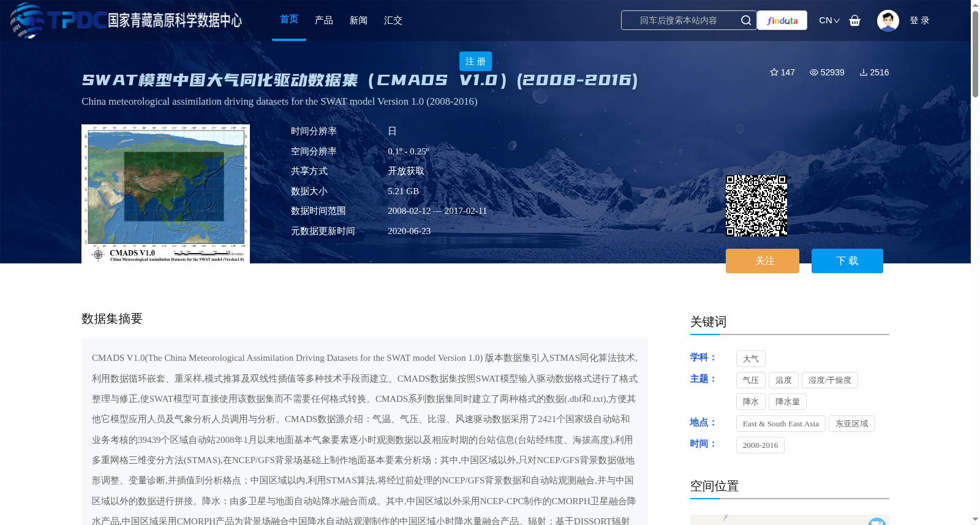Click the English dataset subtitle
The height and width of the screenshot is (525, 980).
279,102
